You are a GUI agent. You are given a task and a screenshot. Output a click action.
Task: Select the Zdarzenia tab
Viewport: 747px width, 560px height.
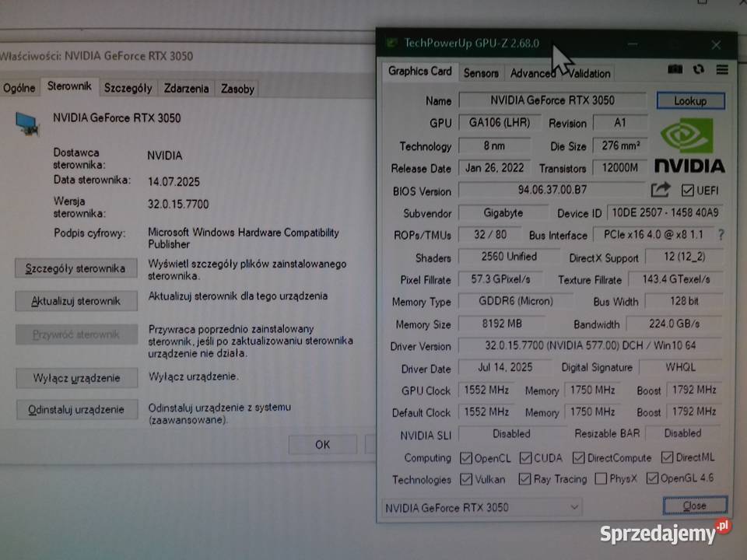186,88
